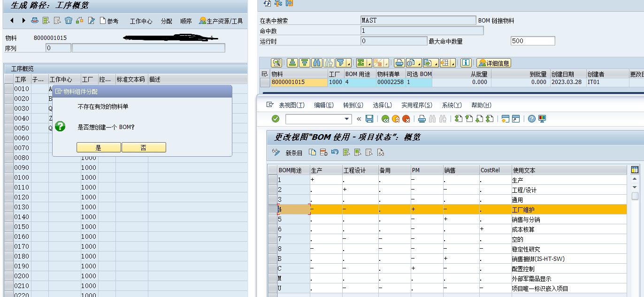644x297 pixels.
Task: Click the blue information icon
Action: pos(466,63)
